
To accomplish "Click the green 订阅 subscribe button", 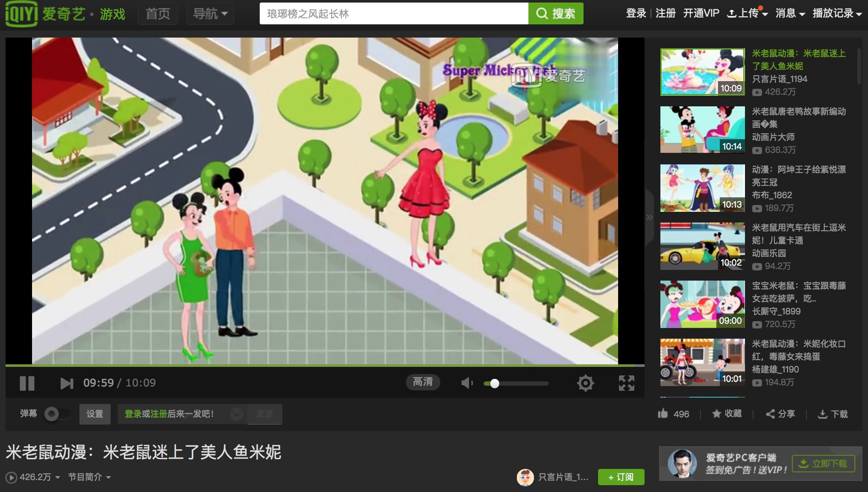I will tap(621, 477).
